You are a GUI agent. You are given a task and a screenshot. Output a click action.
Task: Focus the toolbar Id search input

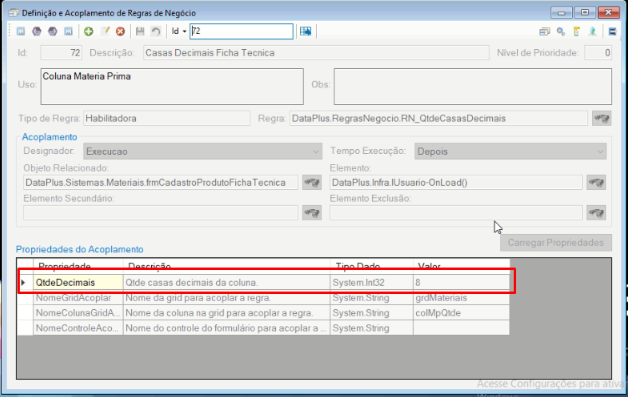242,31
